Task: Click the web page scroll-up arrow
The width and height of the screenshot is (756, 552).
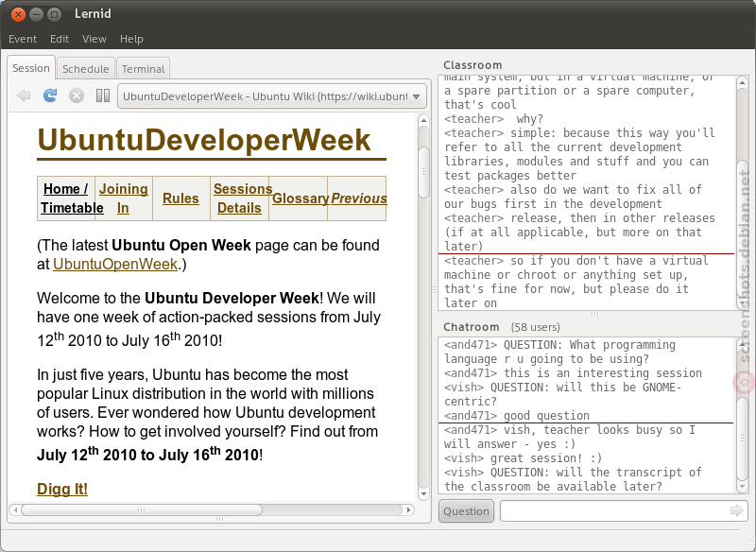Action: click(423, 120)
